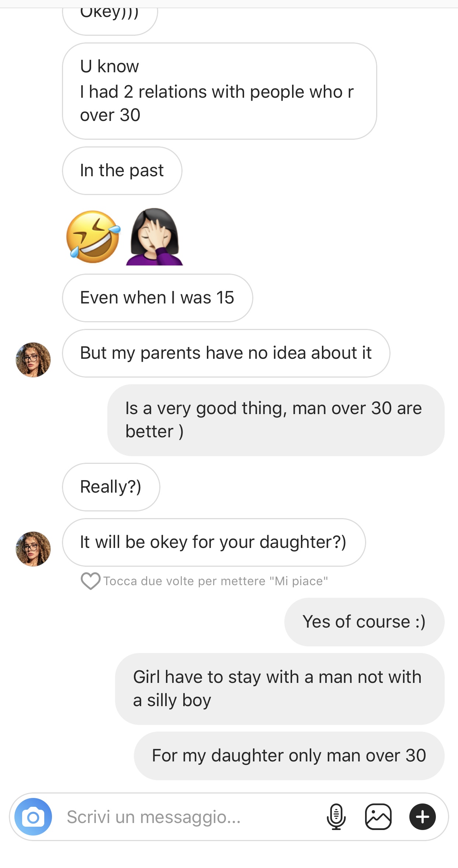Viewport: 458px width, 868px height.
Task: Tap the 'Tocca due volte' like hint text
Action: coord(215,581)
